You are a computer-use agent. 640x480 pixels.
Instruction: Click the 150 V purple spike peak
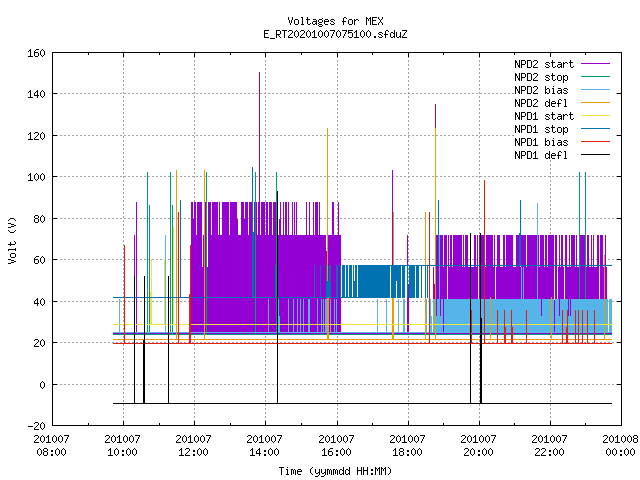(x=259, y=73)
